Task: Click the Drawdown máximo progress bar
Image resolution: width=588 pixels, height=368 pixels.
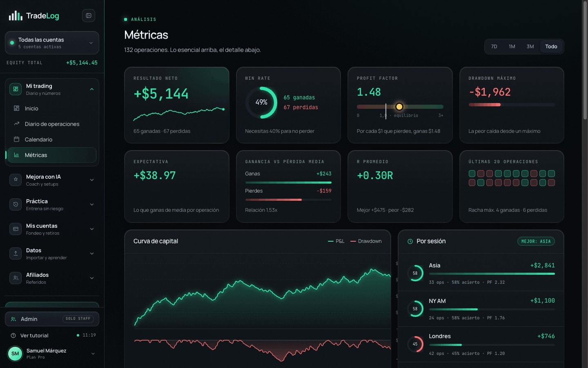Action: click(512, 105)
